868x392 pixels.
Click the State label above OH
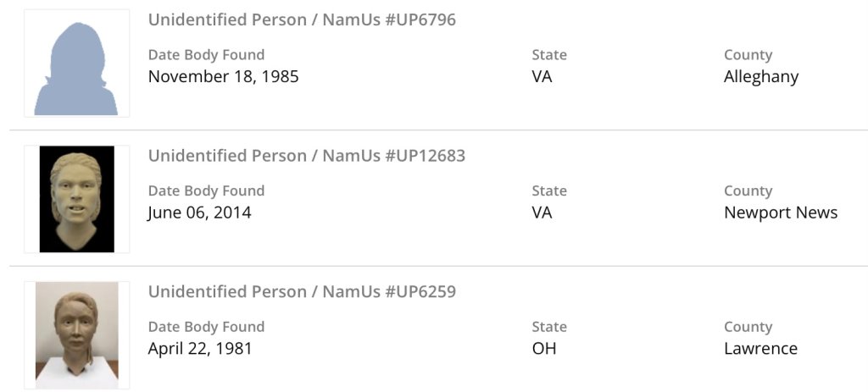click(549, 327)
